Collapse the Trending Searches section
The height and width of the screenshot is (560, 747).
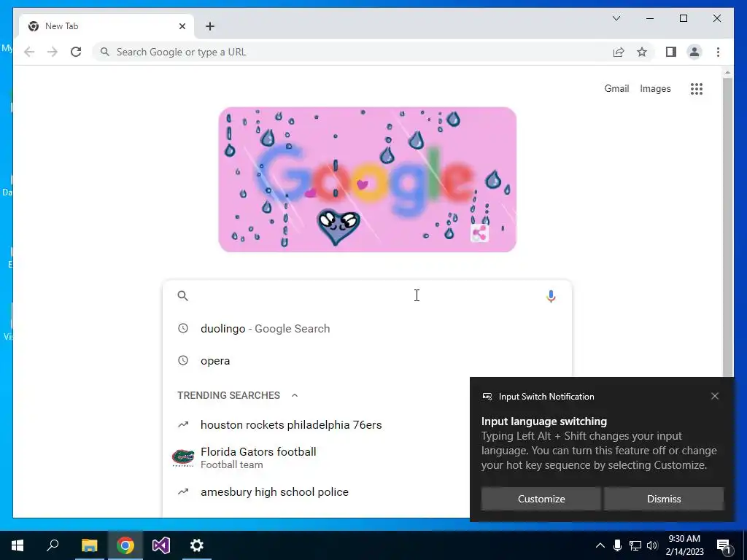[295, 395]
